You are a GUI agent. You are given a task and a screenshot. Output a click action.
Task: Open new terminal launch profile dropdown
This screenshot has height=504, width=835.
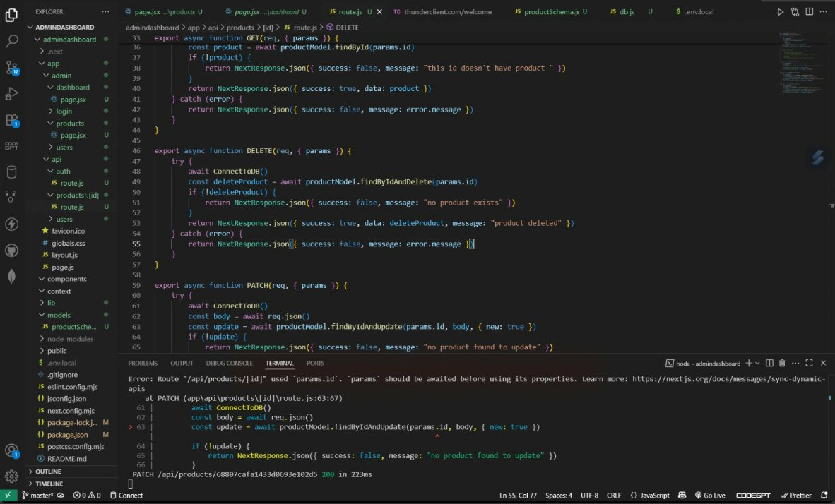pos(757,363)
